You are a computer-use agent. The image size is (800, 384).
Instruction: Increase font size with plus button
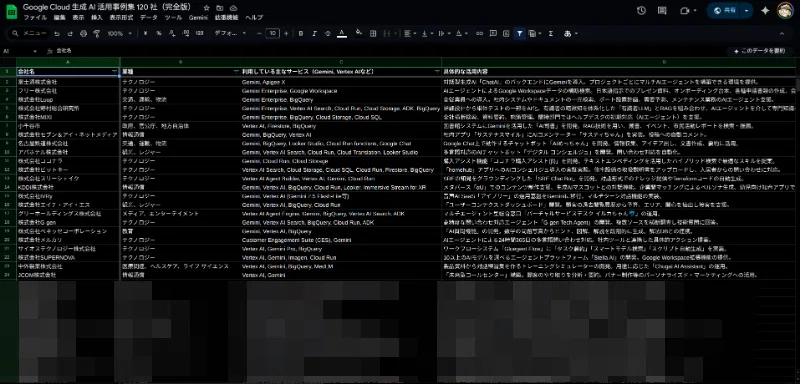click(x=286, y=34)
